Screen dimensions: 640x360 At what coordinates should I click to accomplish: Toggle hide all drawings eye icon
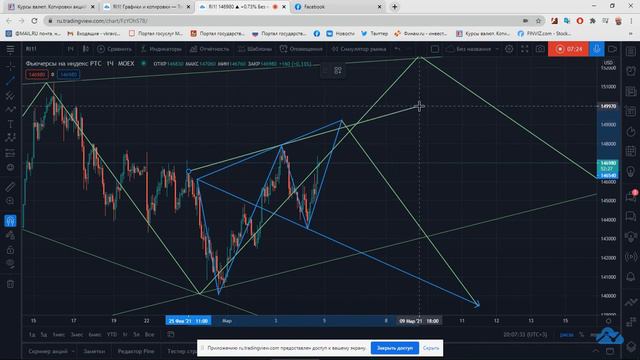10,264
